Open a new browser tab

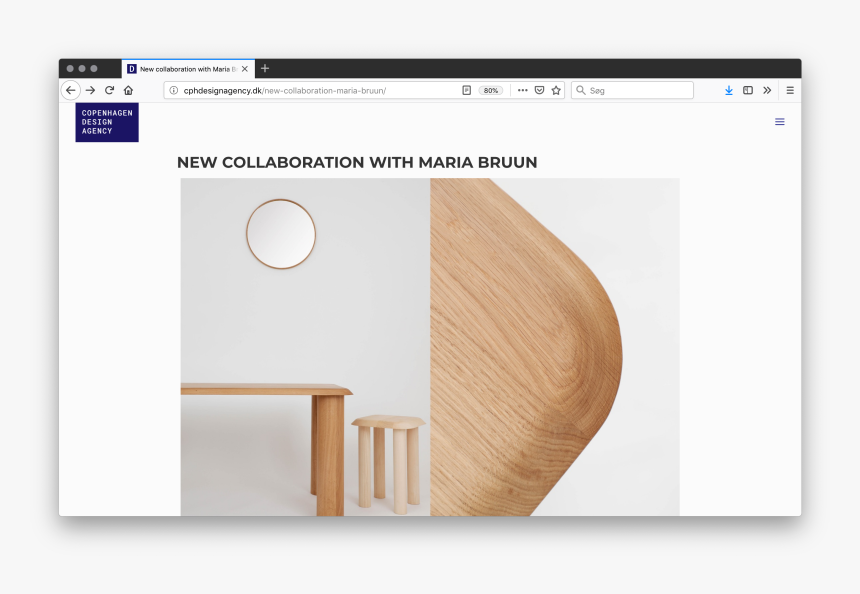(265, 69)
